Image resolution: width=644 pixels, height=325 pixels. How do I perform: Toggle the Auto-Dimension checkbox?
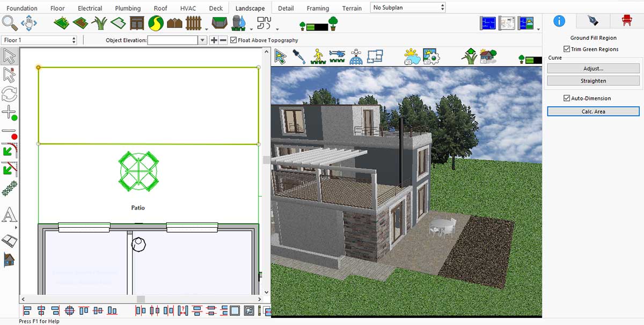click(567, 98)
